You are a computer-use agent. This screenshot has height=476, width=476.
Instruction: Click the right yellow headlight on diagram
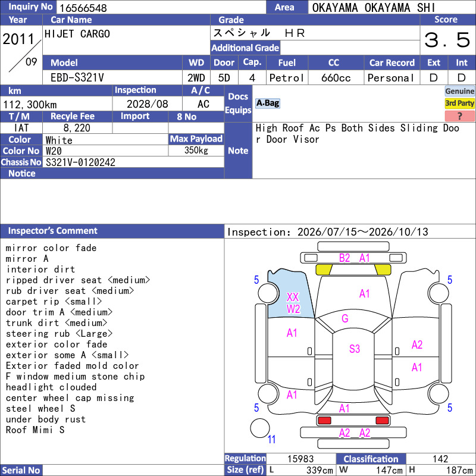coord(383,270)
